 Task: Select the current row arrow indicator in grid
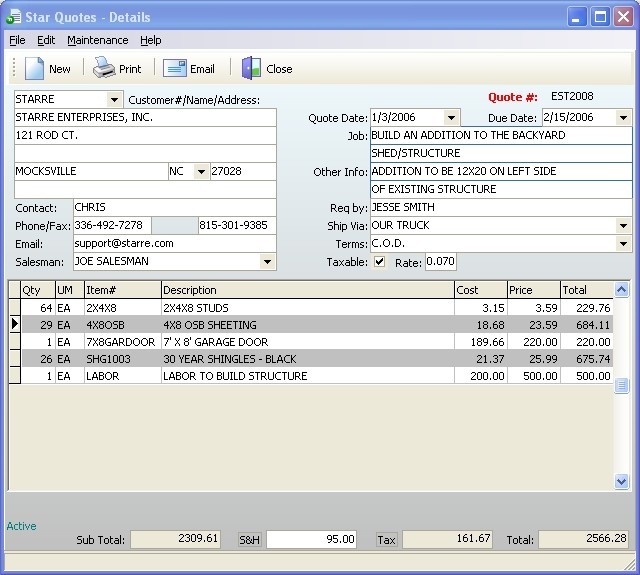click(14, 324)
